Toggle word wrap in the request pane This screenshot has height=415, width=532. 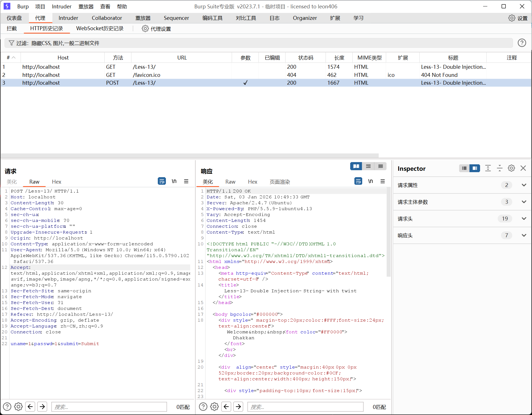click(162, 181)
